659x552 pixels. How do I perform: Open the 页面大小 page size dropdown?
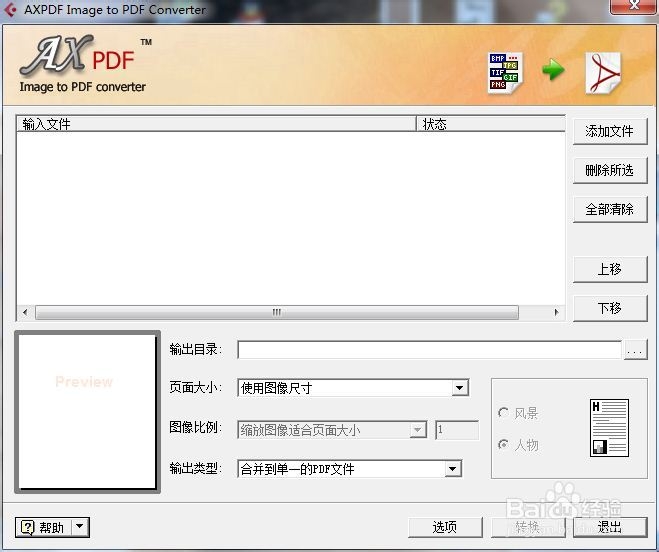(460, 388)
